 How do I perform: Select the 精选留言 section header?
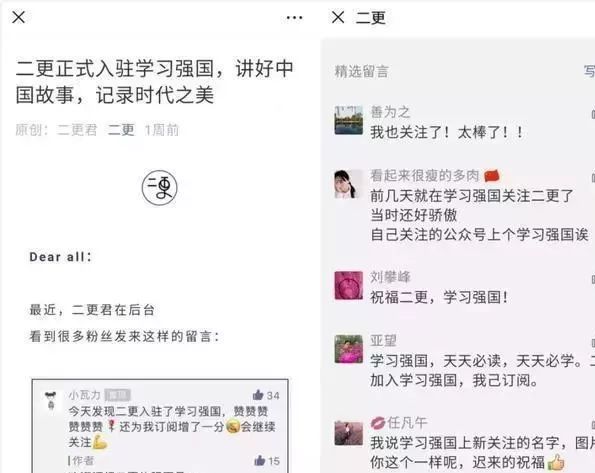tap(361, 71)
